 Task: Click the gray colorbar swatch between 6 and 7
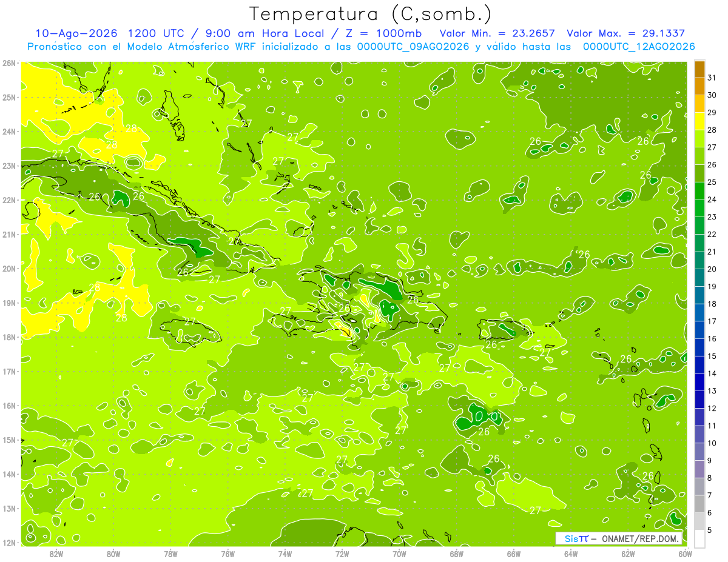click(699, 504)
